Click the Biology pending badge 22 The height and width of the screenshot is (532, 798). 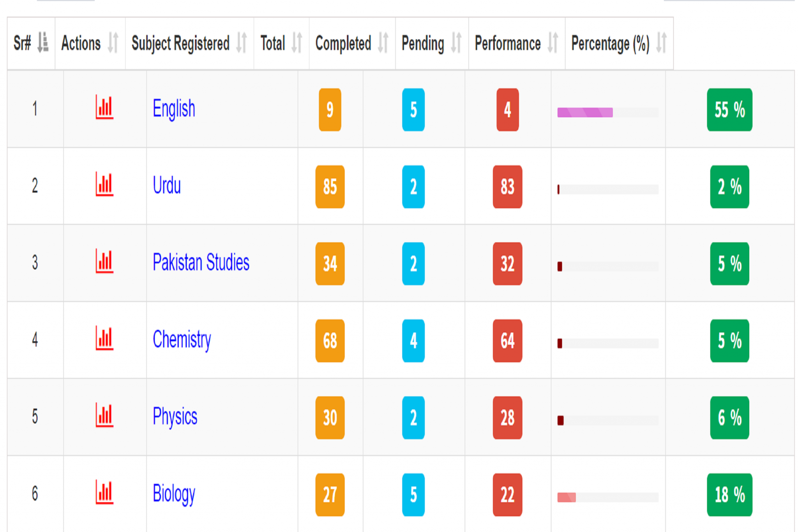point(507,495)
